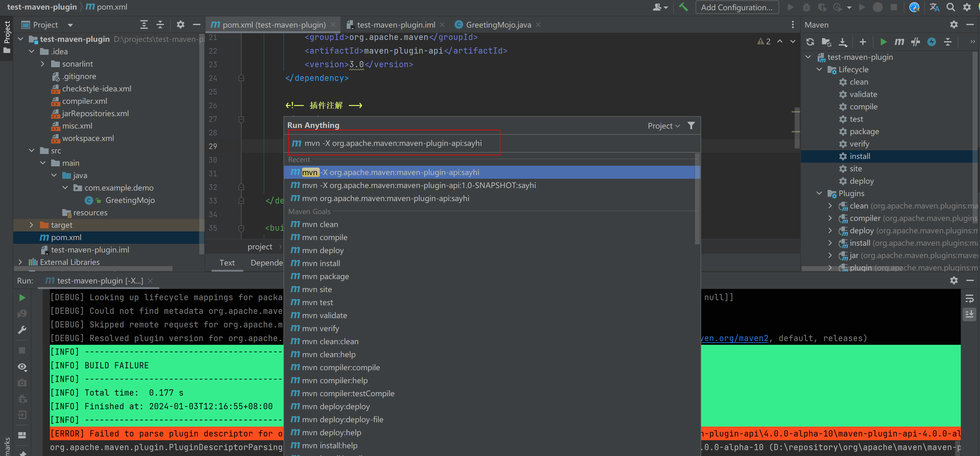Collapse all nodes in the Project panel

point(160,24)
